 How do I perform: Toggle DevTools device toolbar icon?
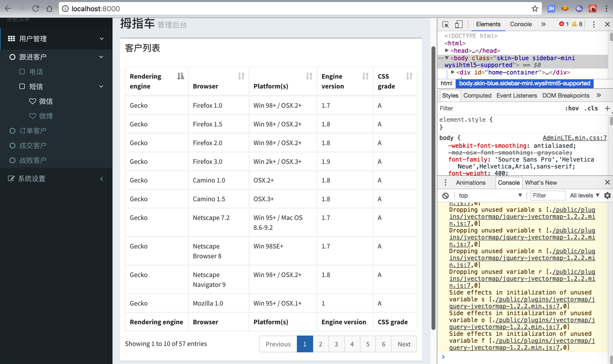[x=459, y=24]
